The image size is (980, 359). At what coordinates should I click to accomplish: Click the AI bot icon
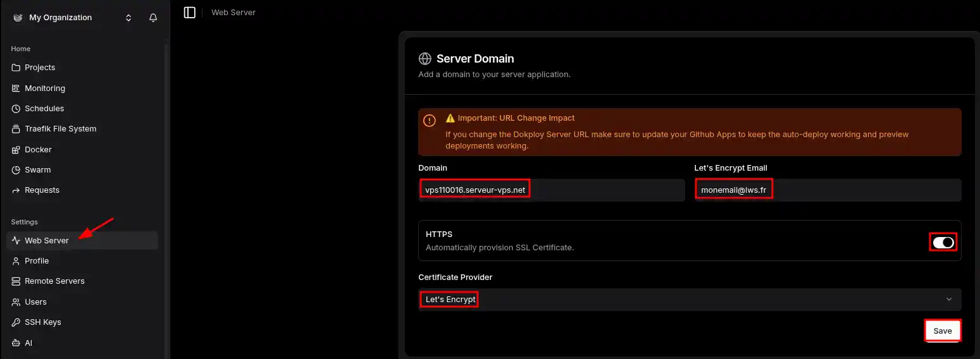[16, 343]
